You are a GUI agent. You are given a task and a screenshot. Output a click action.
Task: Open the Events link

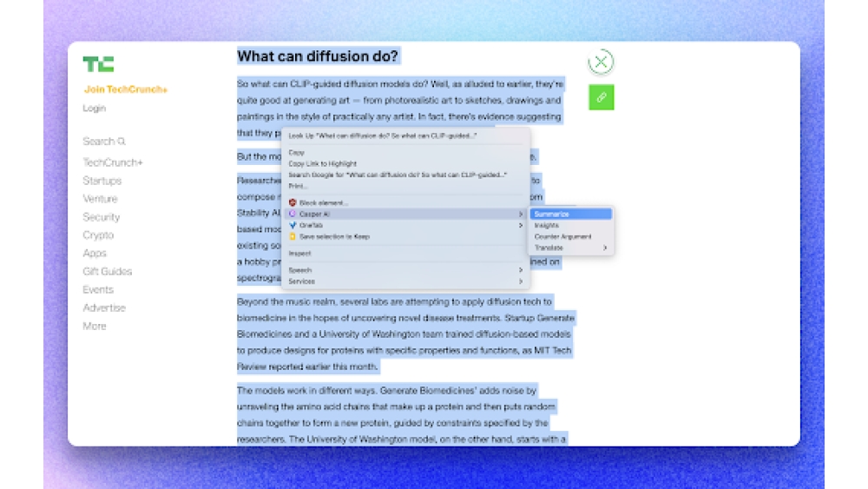(x=98, y=289)
